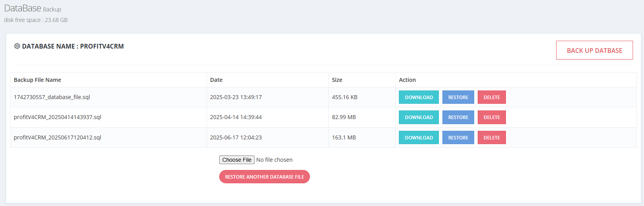The width and height of the screenshot is (644, 206).
Task: Click the 'No file chosen' label
Action: [x=274, y=160]
